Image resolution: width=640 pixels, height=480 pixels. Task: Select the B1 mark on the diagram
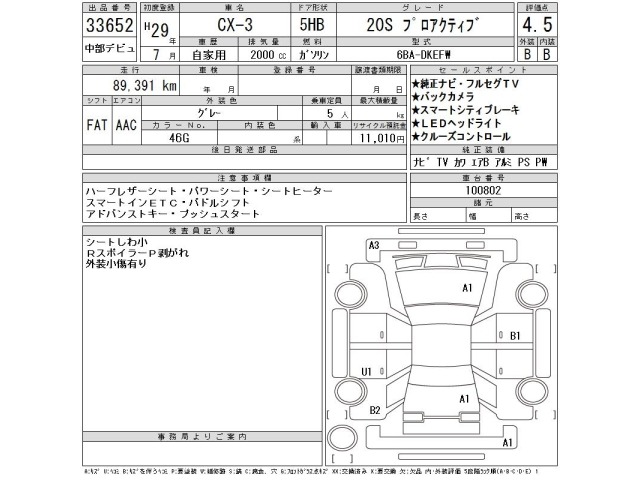click(x=515, y=336)
